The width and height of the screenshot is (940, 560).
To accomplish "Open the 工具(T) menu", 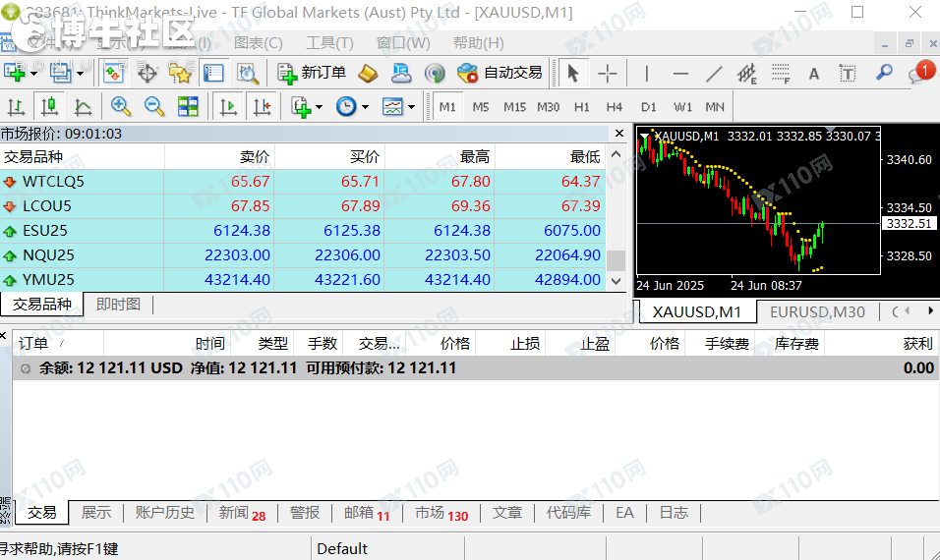I will [329, 43].
